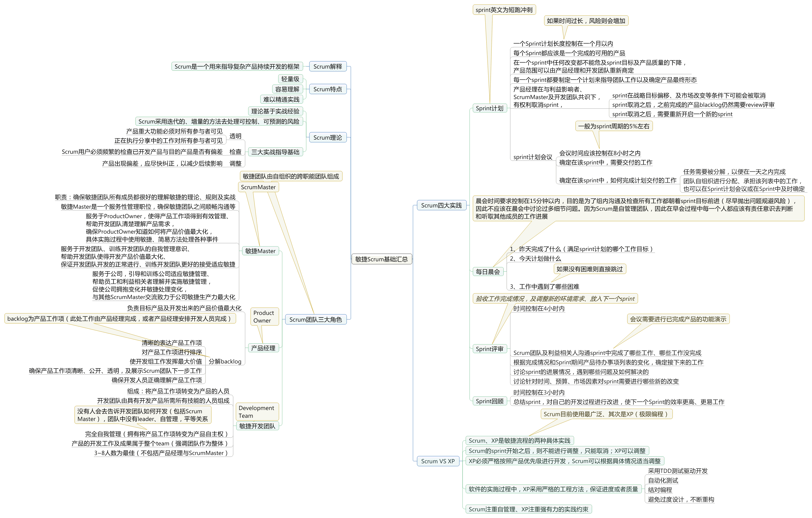The height and width of the screenshot is (518, 812).
Task: Select node Scrum注重自管理、XP注重强有力的实践约束
Action: click(x=529, y=509)
